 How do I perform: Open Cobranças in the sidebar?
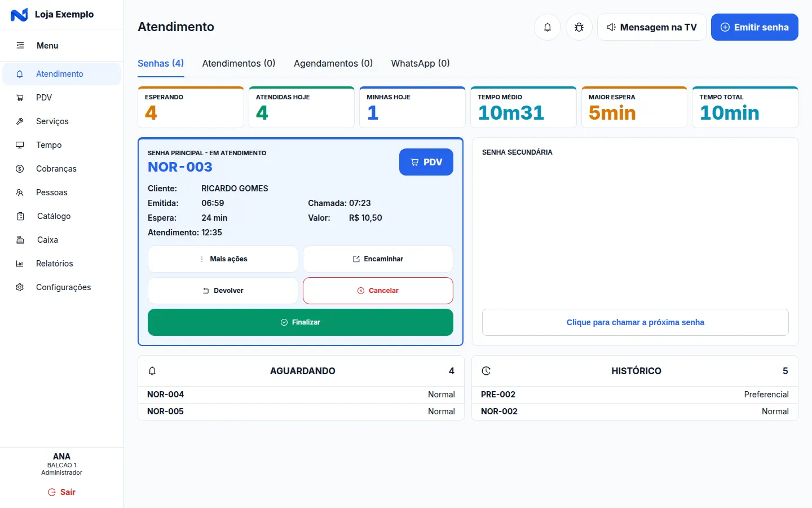(x=62, y=169)
